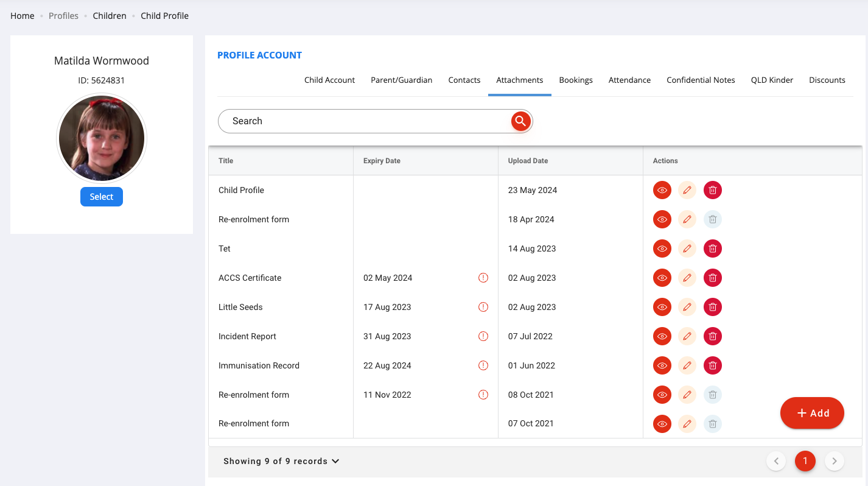868x486 pixels.
Task: Go to the Confidential Notes tab
Action: coord(701,80)
